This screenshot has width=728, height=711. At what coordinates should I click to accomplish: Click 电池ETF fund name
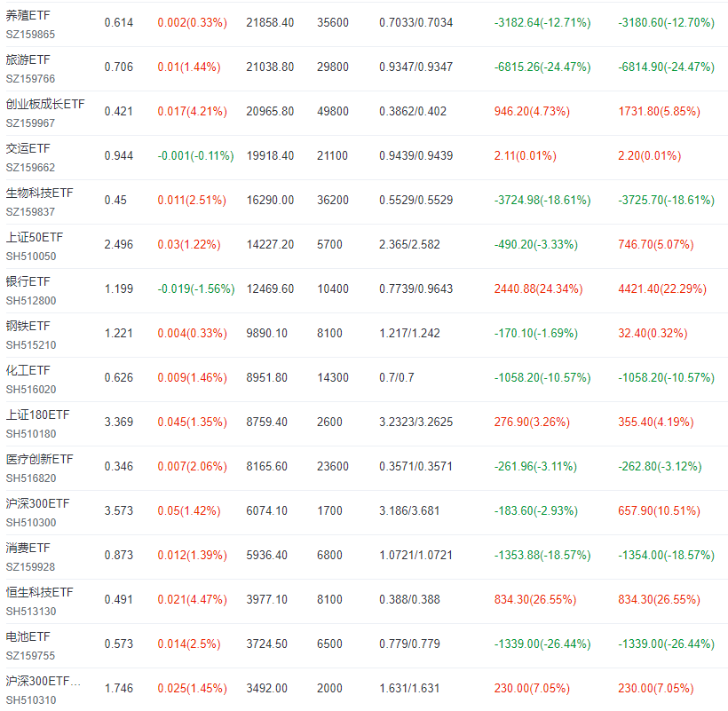click(28, 636)
